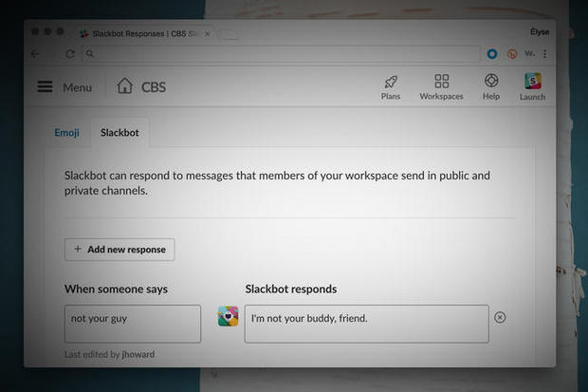Click the Elyse profile name

tap(540, 32)
